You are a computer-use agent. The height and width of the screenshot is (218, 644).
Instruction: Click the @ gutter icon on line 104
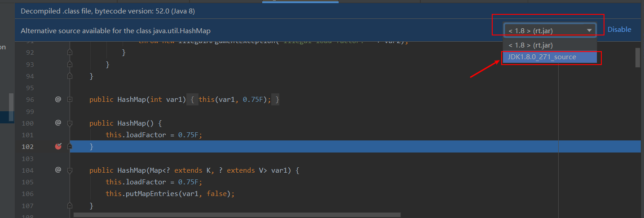58,170
